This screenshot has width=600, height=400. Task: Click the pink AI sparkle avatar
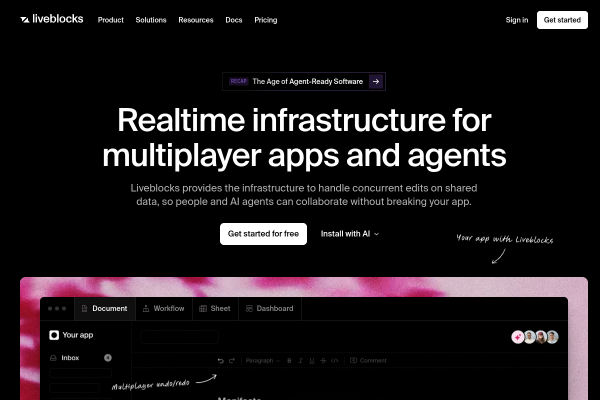pos(518,337)
